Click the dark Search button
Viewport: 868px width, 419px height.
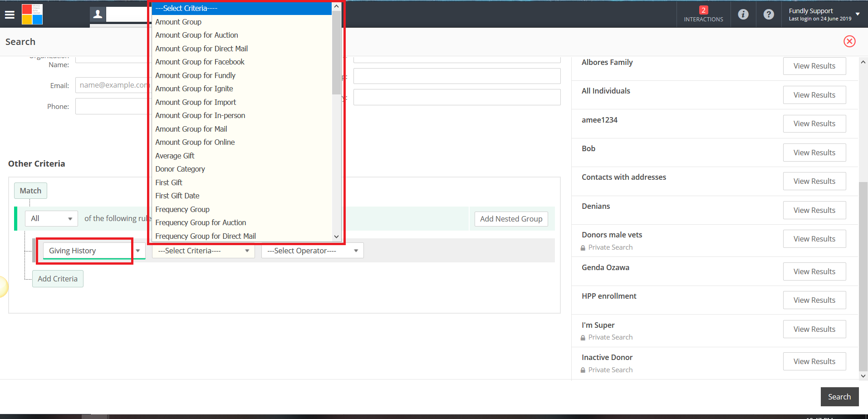click(839, 397)
